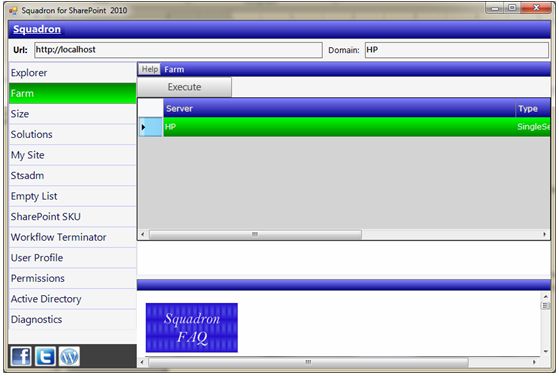Open the Active Directory section

click(72, 299)
